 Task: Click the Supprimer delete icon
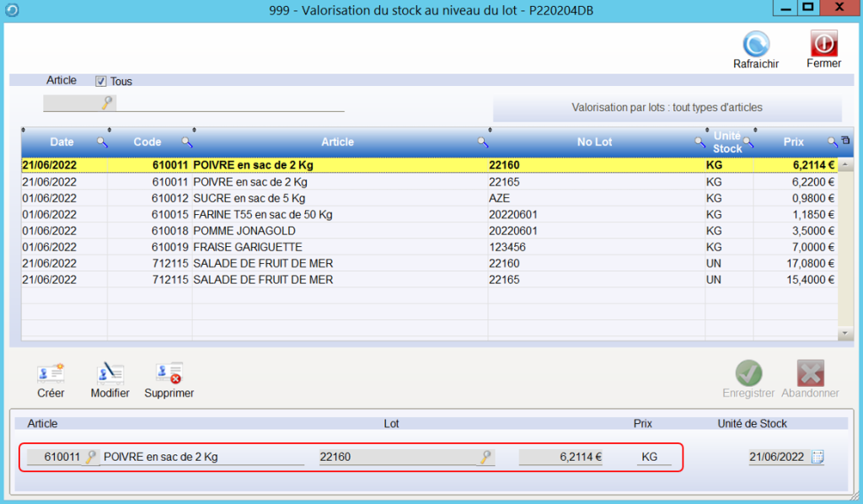pos(169,373)
